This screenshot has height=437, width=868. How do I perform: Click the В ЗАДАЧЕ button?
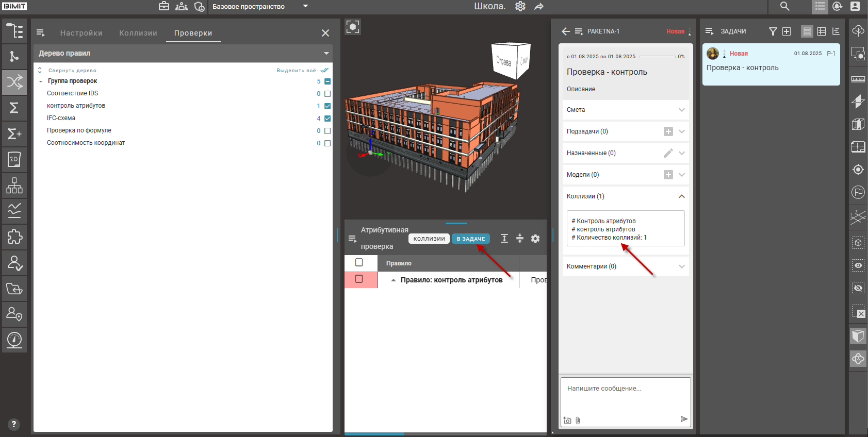click(470, 239)
